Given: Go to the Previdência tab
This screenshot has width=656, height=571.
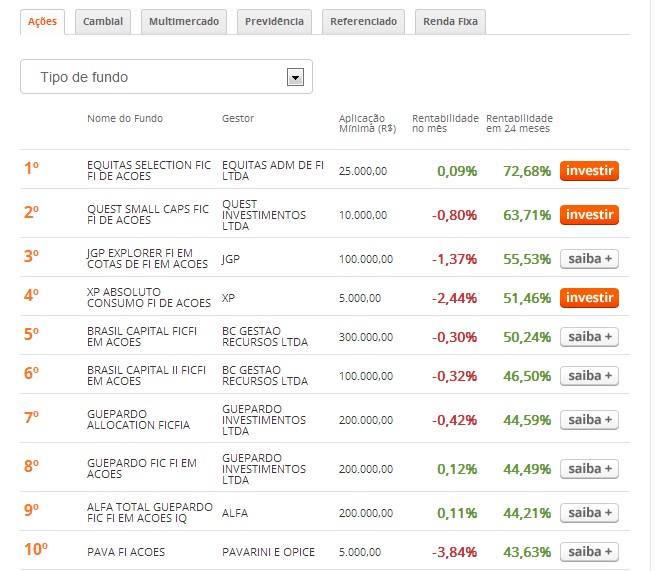Looking at the screenshot, I should click(274, 22).
